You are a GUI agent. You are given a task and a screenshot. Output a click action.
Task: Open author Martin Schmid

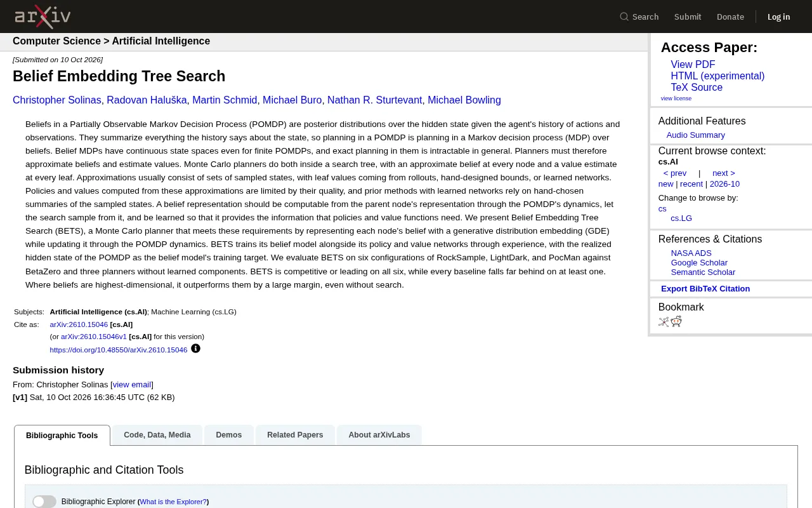(x=225, y=100)
